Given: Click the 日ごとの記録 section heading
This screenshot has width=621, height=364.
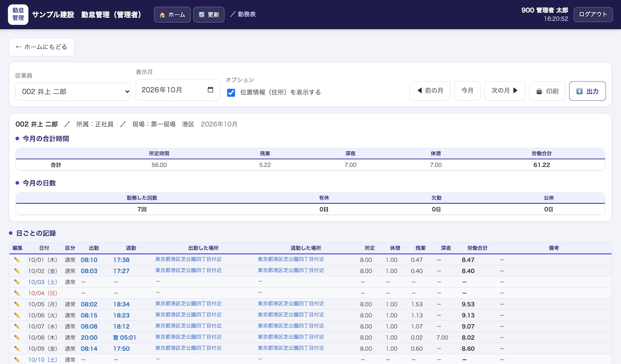Looking at the screenshot, I should 36,233.
